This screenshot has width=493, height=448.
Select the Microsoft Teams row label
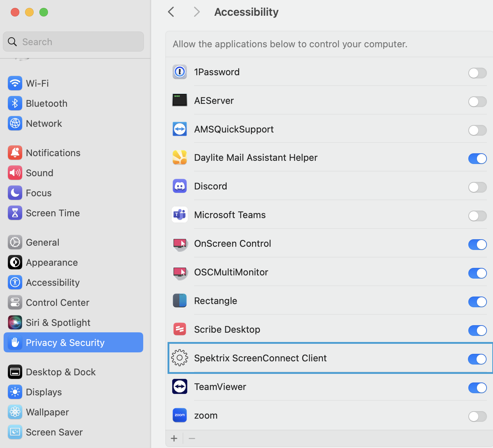pos(230,215)
